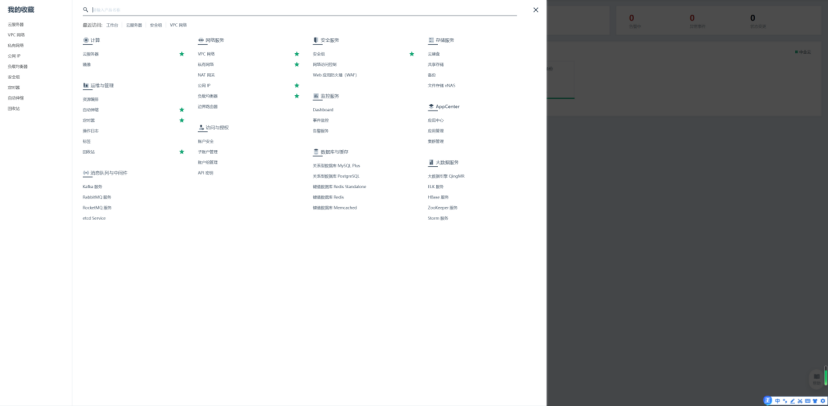Open the NAT 网关 link

point(206,75)
